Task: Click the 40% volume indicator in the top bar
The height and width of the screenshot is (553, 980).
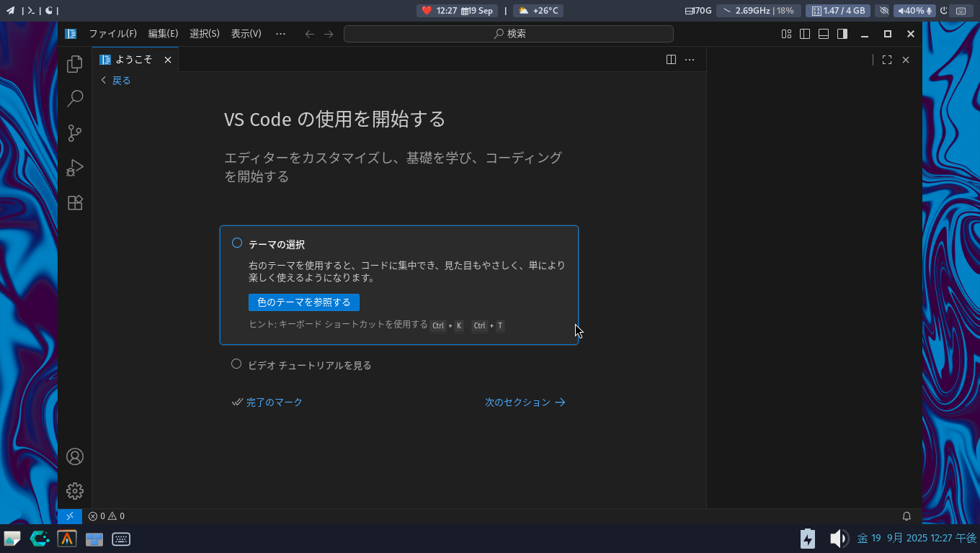Action: (x=915, y=11)
